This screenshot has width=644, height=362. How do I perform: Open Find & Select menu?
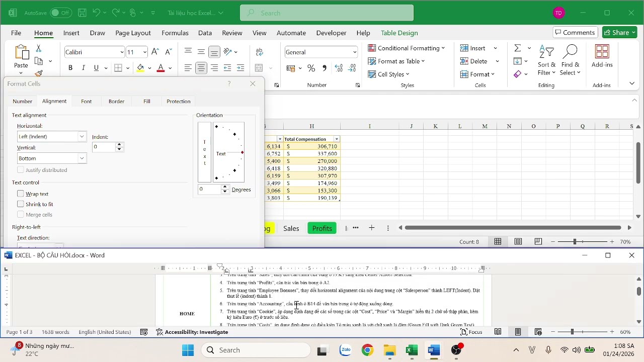[570, 61]
